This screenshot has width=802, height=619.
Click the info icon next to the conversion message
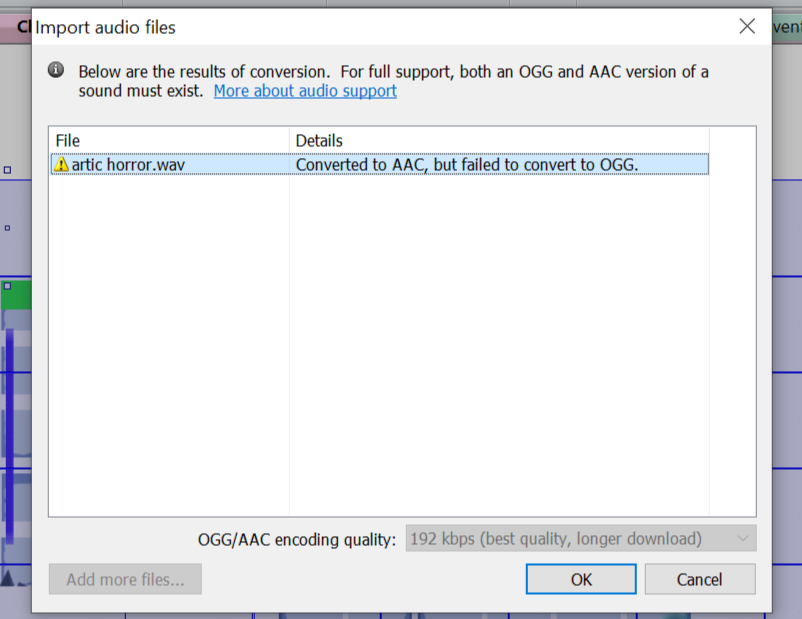(x=56, y=70)
